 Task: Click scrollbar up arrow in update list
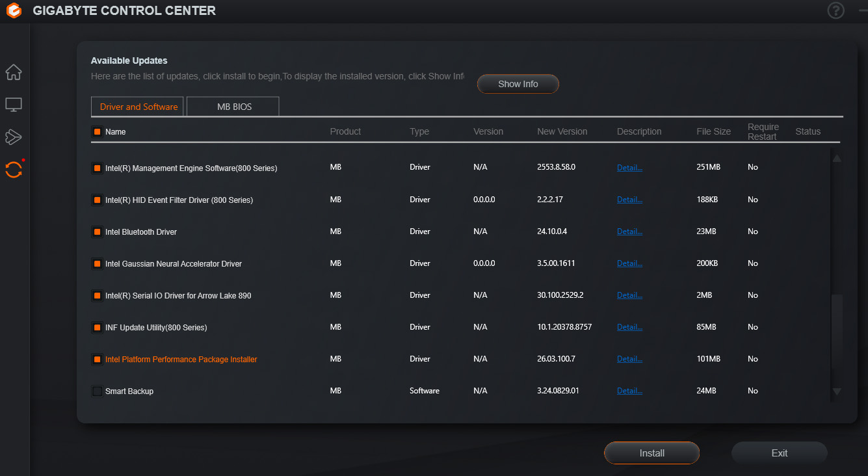tap(837, 158)
